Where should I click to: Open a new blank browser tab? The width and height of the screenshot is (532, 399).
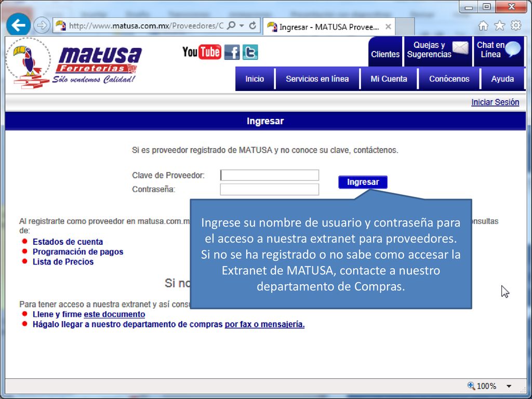(x=405, y=27)
